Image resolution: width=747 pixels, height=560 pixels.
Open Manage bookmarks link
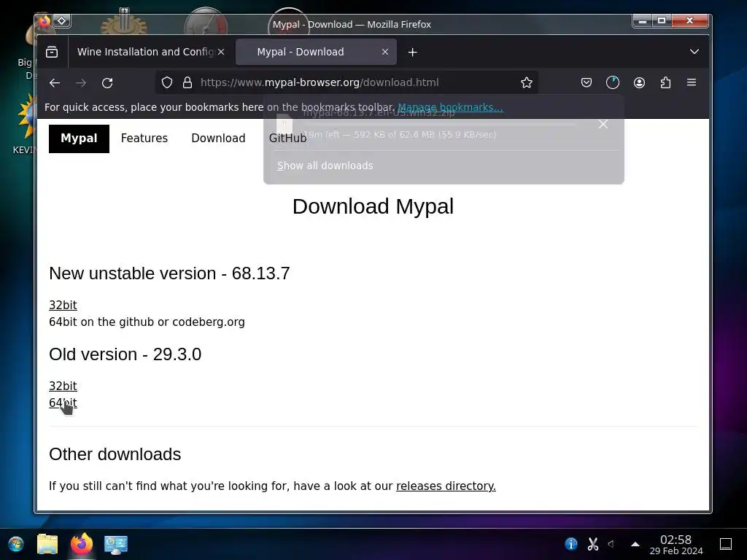450,107
